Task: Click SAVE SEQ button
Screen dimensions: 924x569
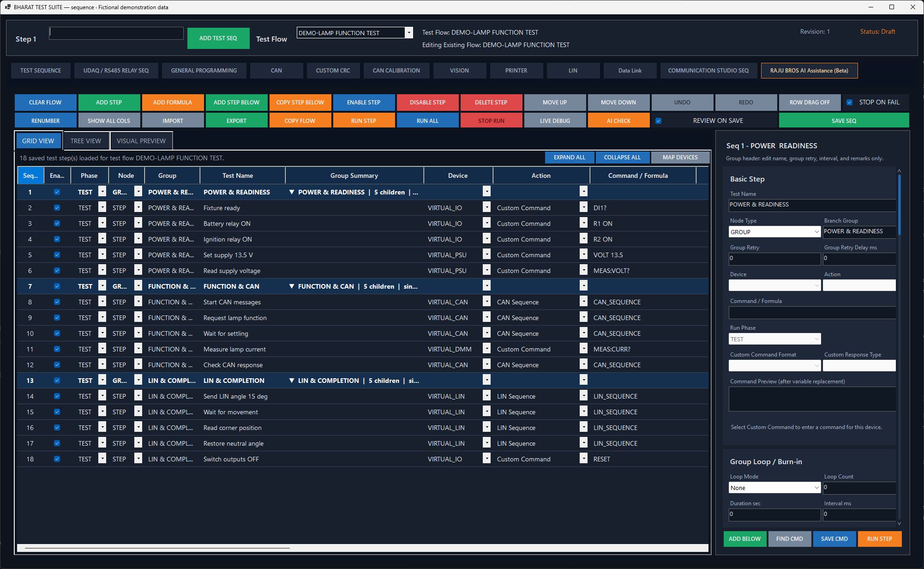Action: [844, 121]
